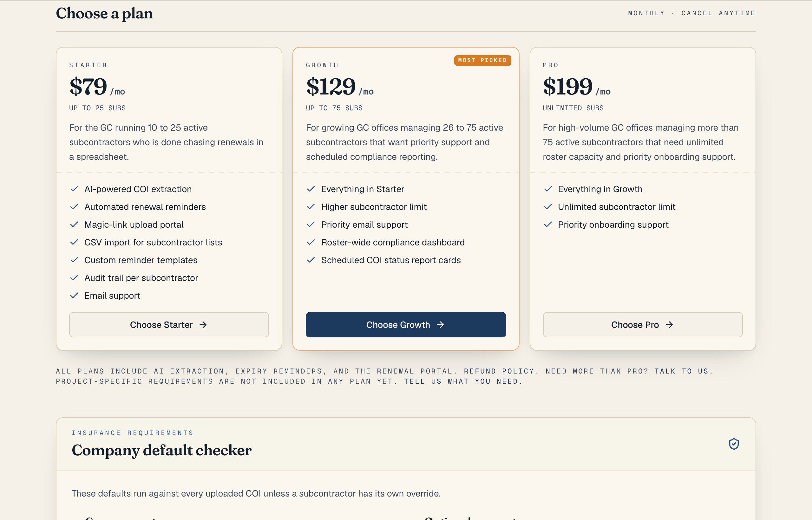Click checkmark beside CSV import for subcontractor lists
812x520 pixels.
coord(74,242)
